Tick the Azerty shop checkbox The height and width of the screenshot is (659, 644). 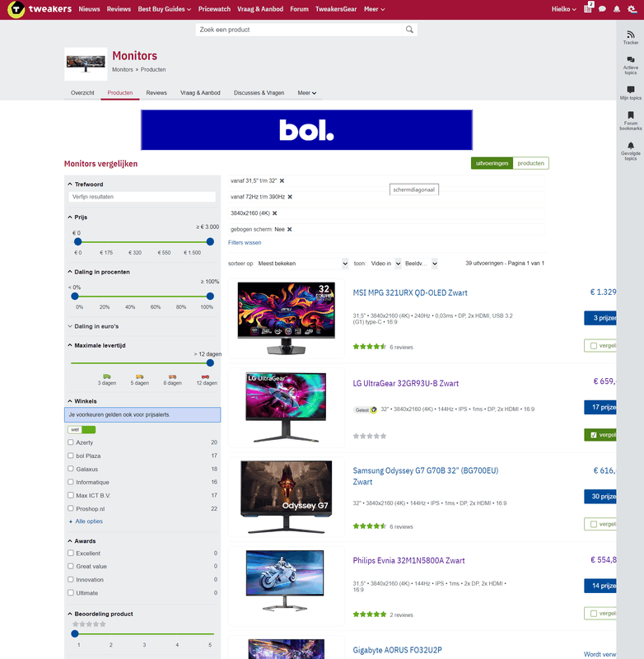[x=71, y=442]
